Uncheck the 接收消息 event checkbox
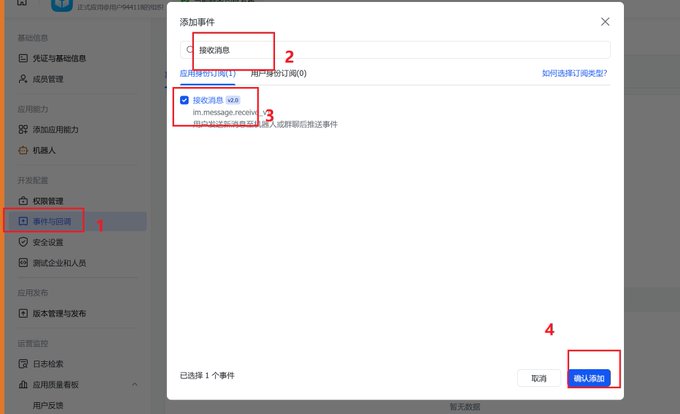680x414 pixels. click(x=184, y=100)
